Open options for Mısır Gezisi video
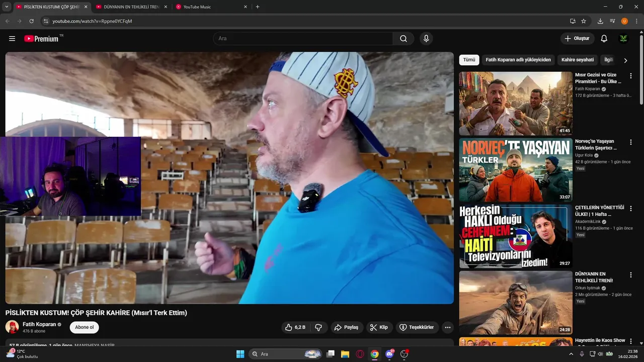The image size is (644, 362). pos(631,76)
